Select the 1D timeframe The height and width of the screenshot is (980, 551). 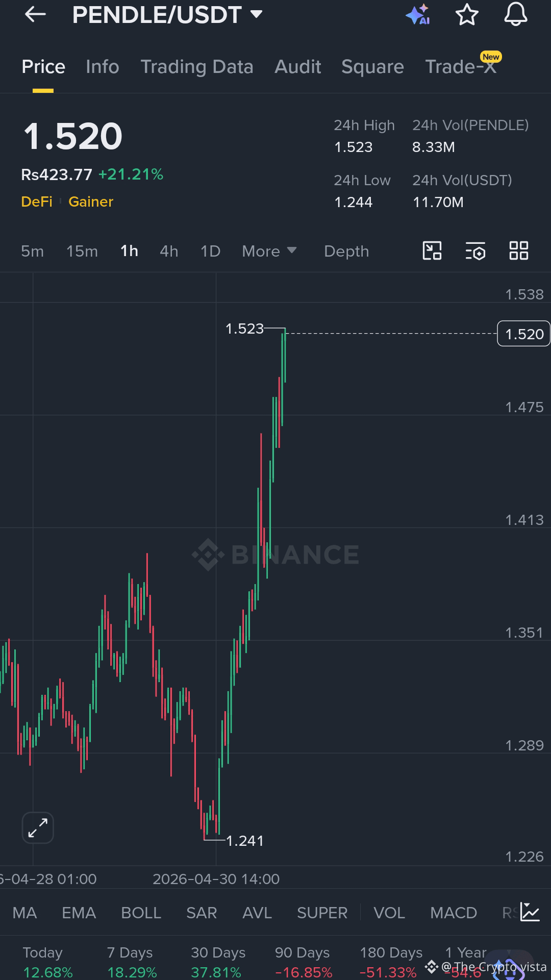click(210, 251)
